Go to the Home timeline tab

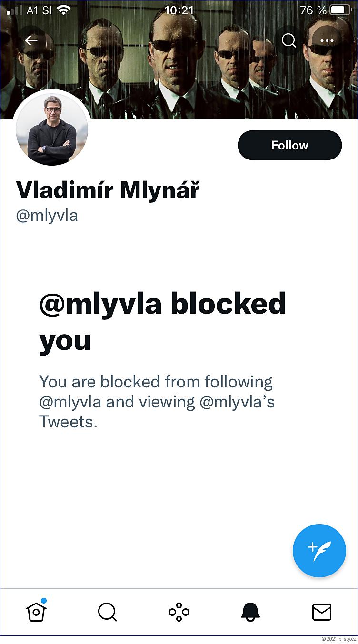click(x=36, y=612)
